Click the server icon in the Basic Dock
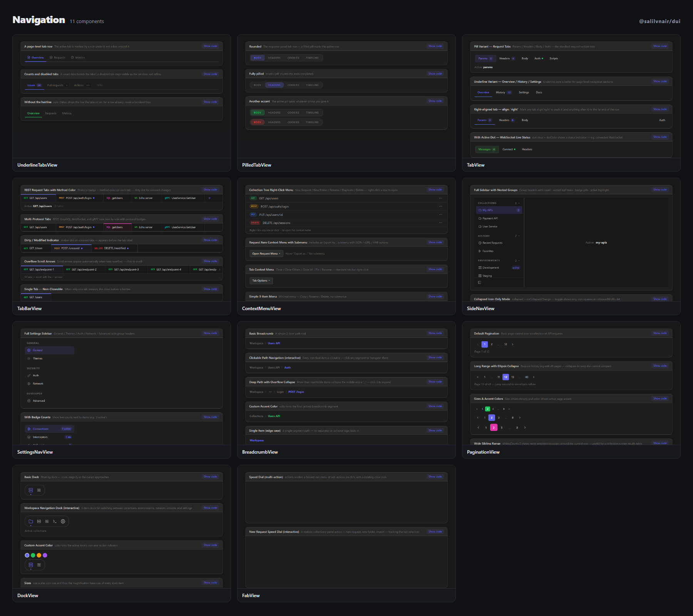The height and width of the screenshot is (616, 693). tap(31, 490)
